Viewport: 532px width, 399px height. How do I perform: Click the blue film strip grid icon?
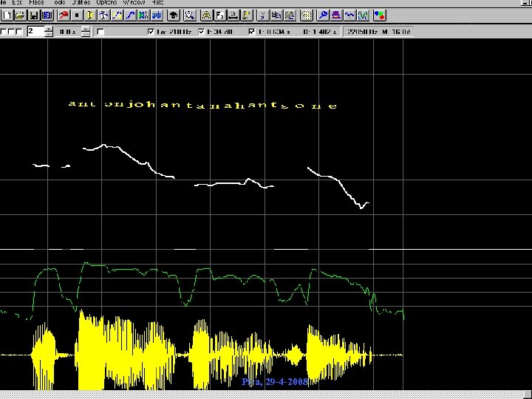click(47, 16)
